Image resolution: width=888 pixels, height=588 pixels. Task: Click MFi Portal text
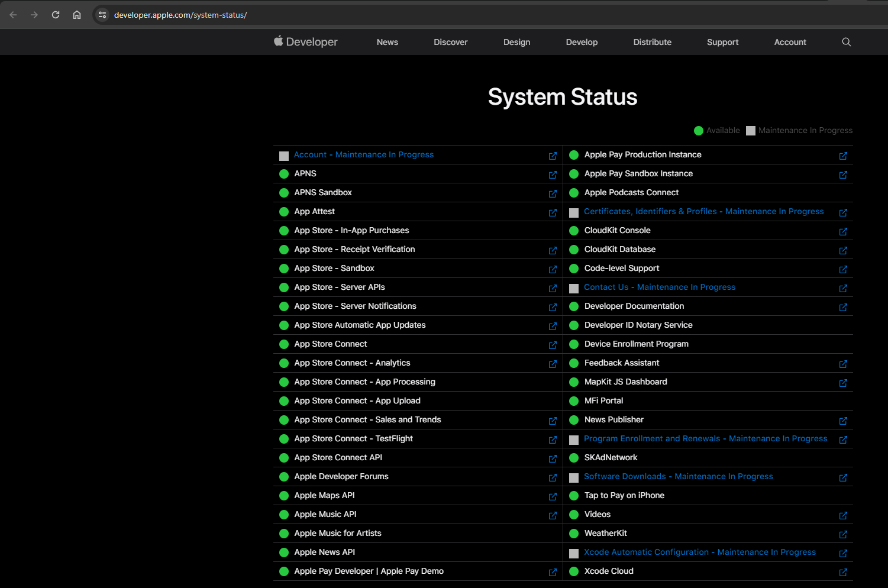[603, 400]
